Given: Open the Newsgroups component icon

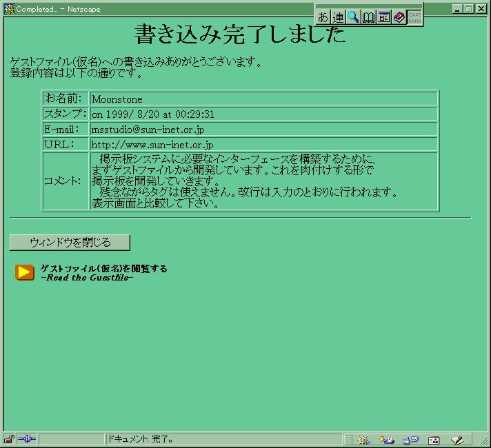Looking at the screenshot, I should coord(410,440).
